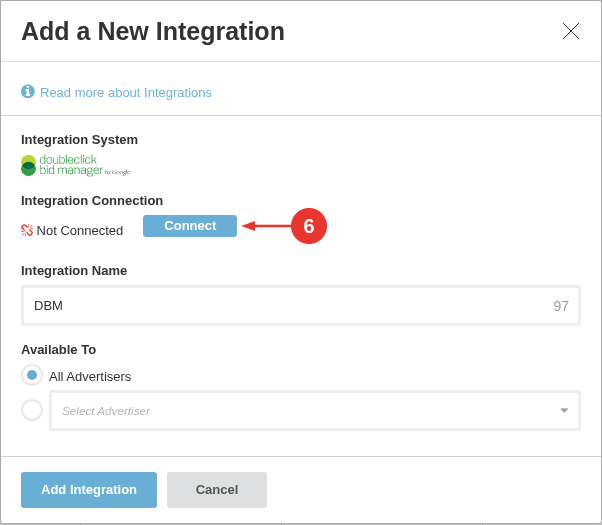Click the Add Integration button

(89, 490)
